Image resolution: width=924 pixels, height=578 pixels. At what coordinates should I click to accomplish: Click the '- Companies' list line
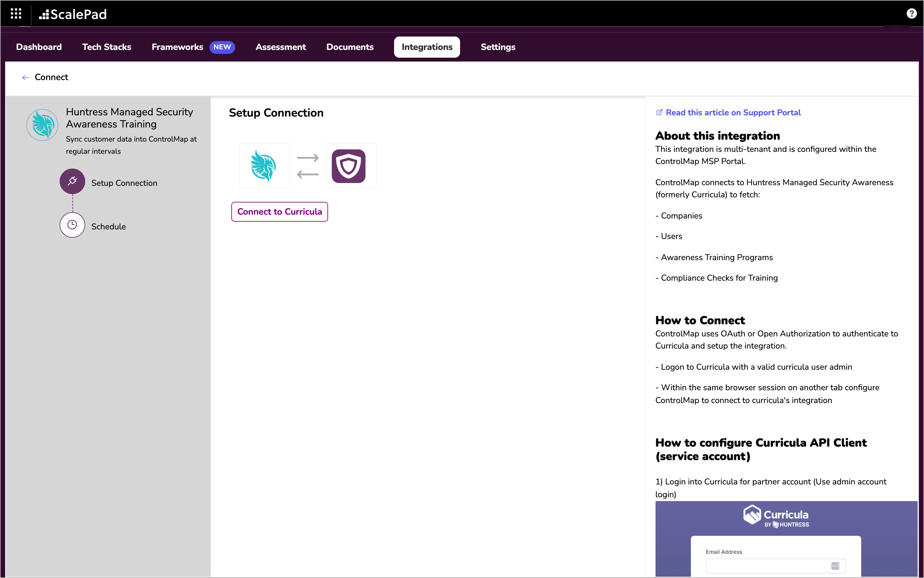click(x=679, y=216)
